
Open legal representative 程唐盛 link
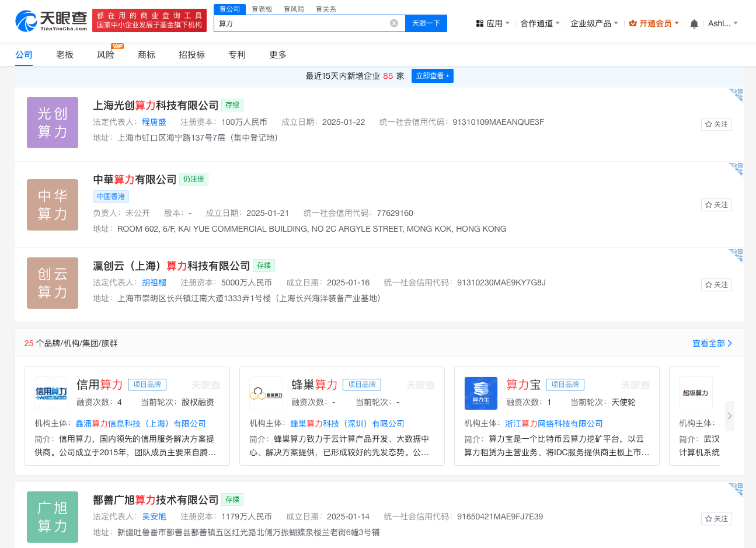[154, 122]
